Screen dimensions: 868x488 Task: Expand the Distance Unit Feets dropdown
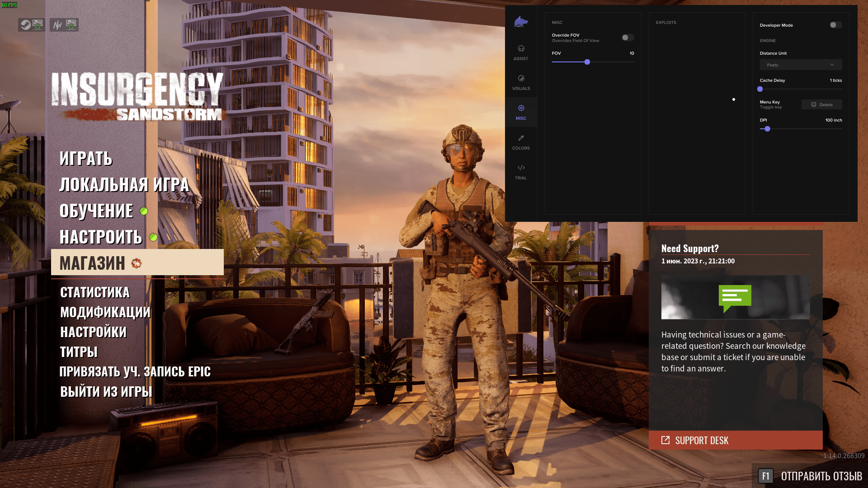click(x=801, y=65)
